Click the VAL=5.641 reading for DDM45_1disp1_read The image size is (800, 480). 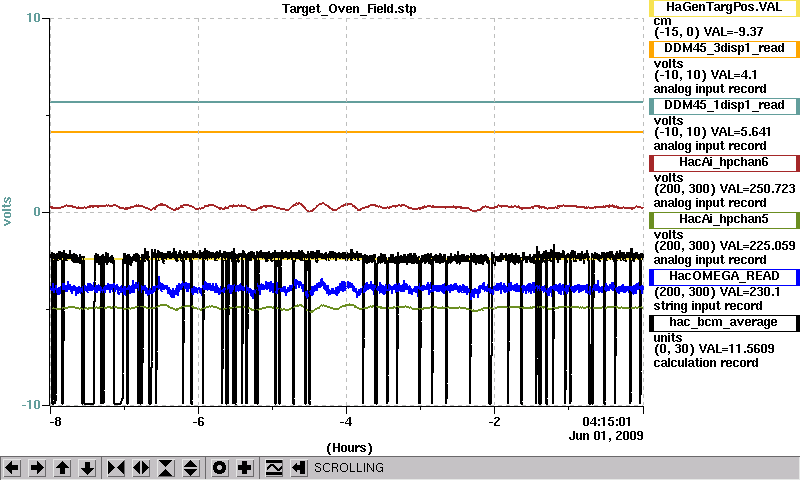tap(741, 132)
